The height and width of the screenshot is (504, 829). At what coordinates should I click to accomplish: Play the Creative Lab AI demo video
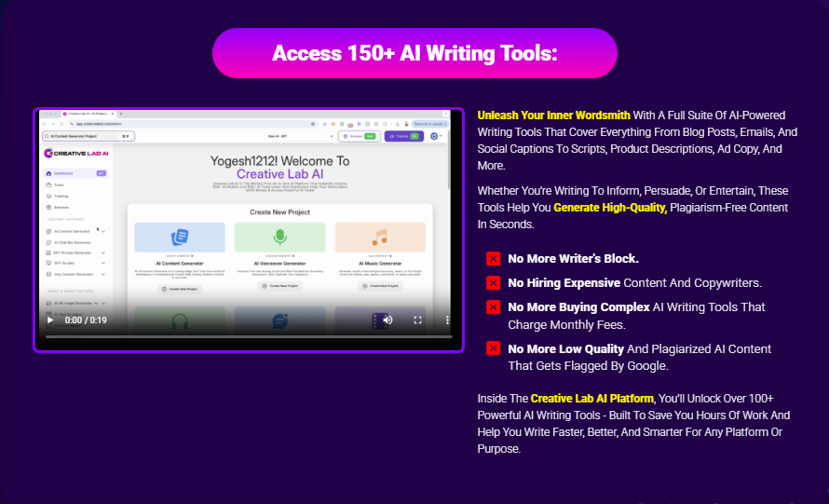(50, 320)
